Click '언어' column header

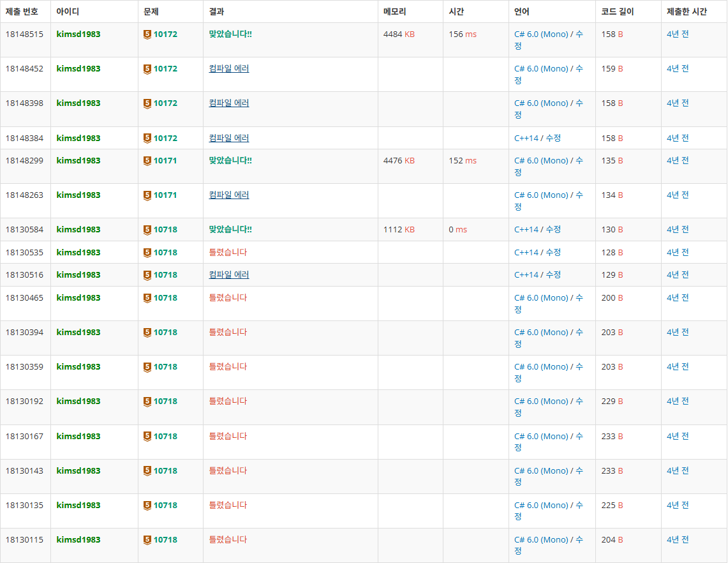click(521, 11)
